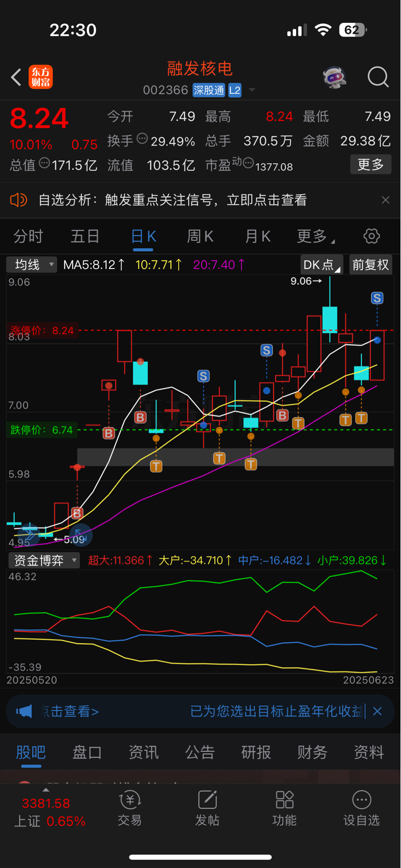Select the 日K tab
The height and width of the screenshot is (868, 401).
click(x=143, y=237)
